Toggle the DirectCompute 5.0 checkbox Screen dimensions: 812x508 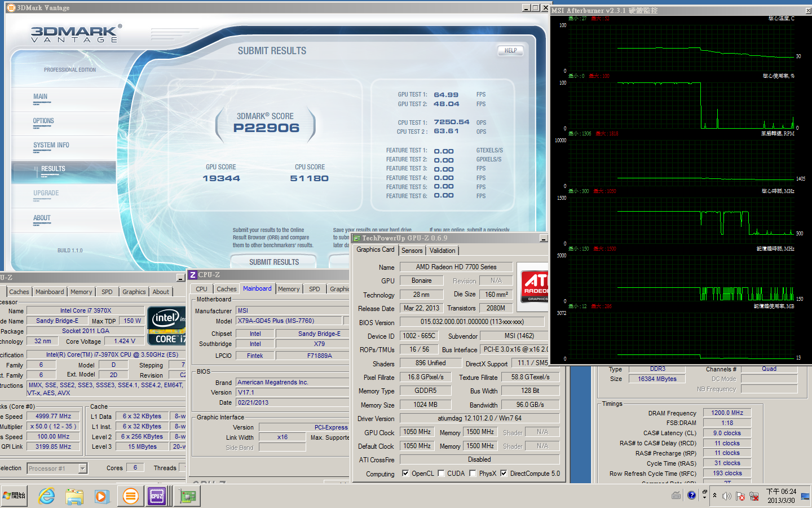(x=504, y=474)
